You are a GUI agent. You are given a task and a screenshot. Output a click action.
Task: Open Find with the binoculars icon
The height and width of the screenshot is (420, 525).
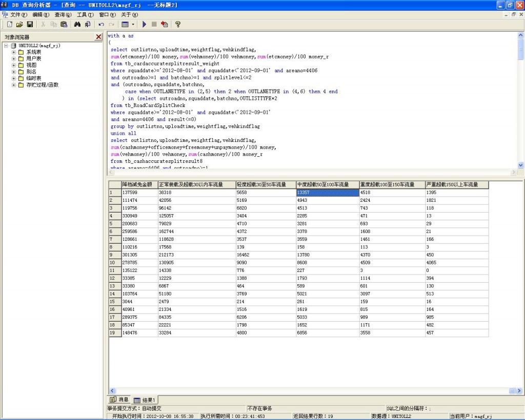click(x=77, y=24)
